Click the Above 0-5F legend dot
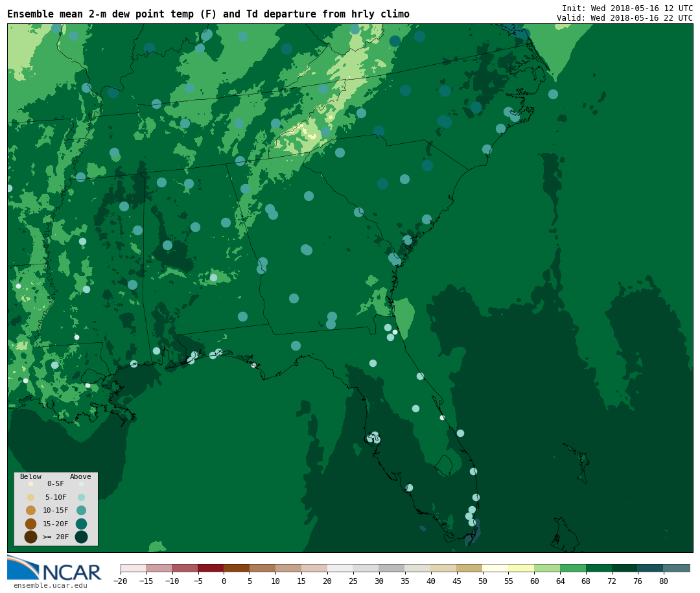 [81, 483]
